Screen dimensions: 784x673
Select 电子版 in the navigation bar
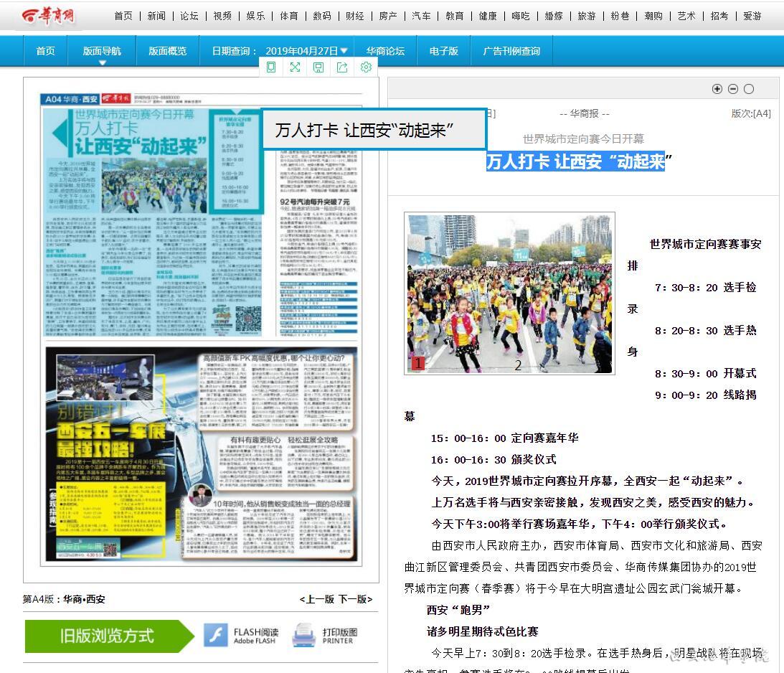(x=444, y=51)
